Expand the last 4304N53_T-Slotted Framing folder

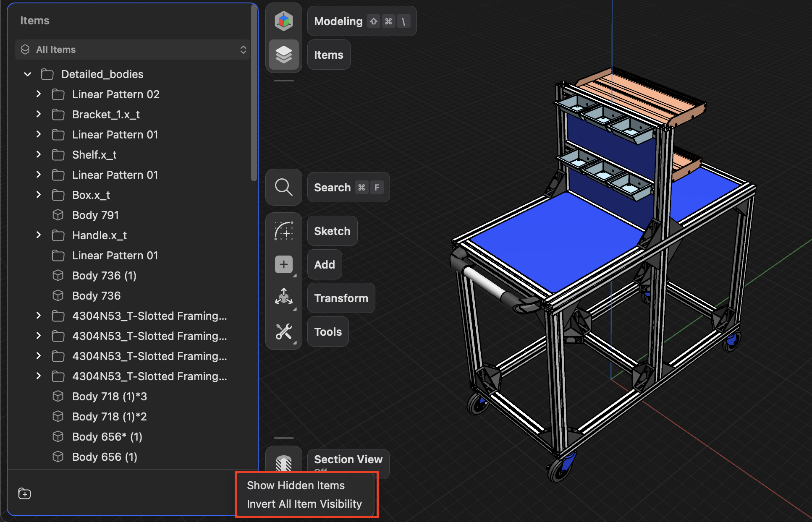point(39,376)
